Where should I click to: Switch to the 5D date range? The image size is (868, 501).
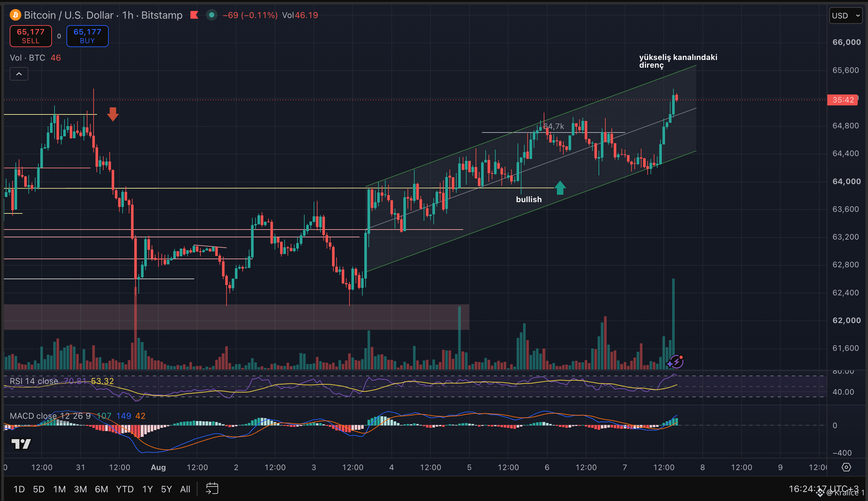click(x=39, y=489)
